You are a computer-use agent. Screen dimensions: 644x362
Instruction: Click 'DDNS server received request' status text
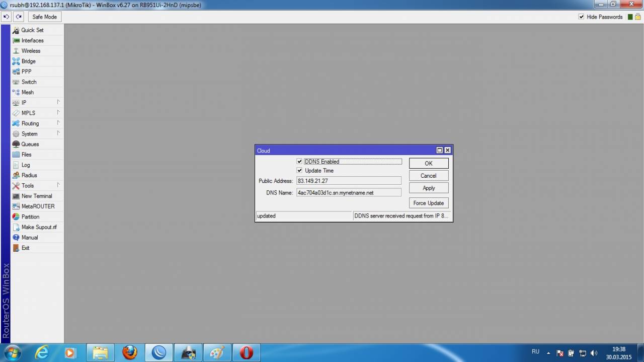tap(401, 216)
